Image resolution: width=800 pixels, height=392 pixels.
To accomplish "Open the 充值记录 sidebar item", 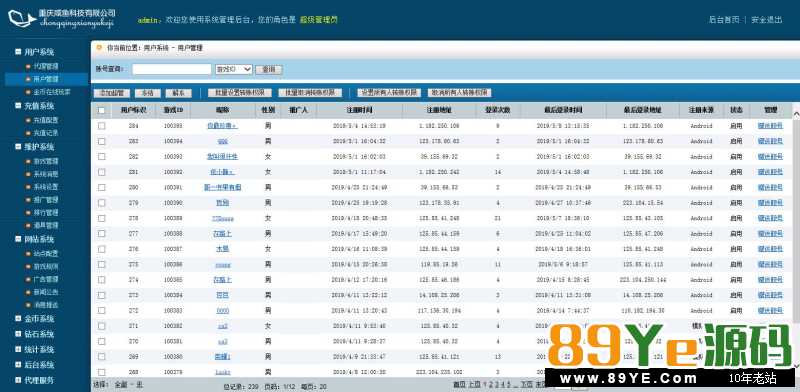I will [x=45, y=133].
